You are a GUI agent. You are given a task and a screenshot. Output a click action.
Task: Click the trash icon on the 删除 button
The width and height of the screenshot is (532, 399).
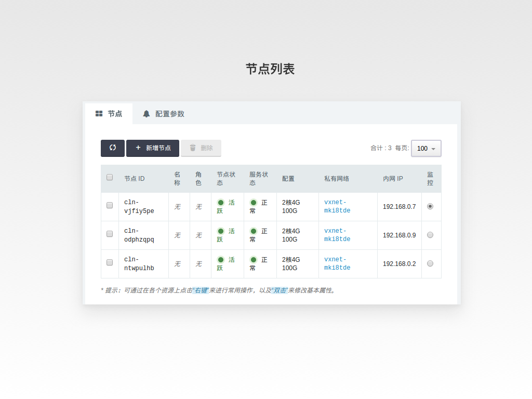click(193, 148)
